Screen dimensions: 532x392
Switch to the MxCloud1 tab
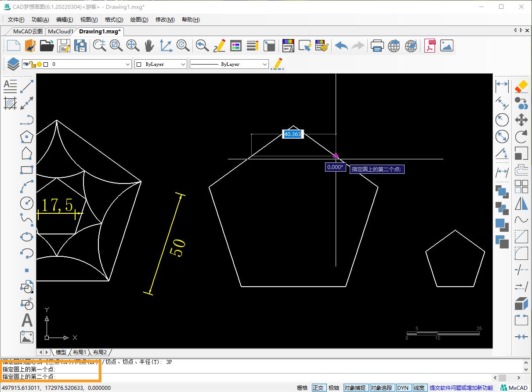60,31
